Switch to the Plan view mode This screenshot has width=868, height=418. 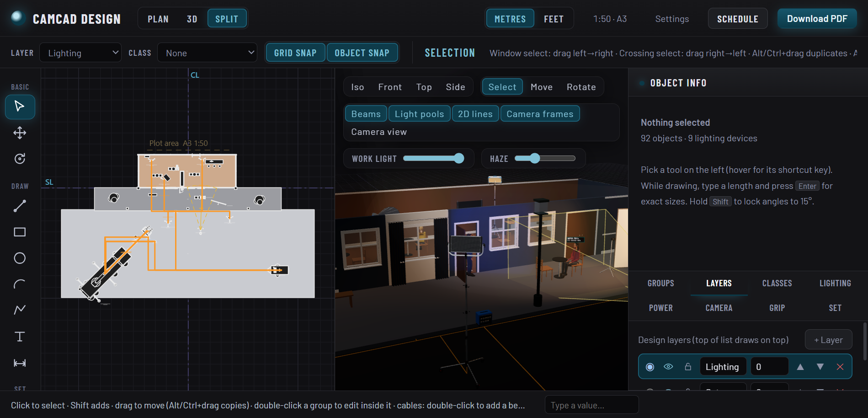coord(158,19)
